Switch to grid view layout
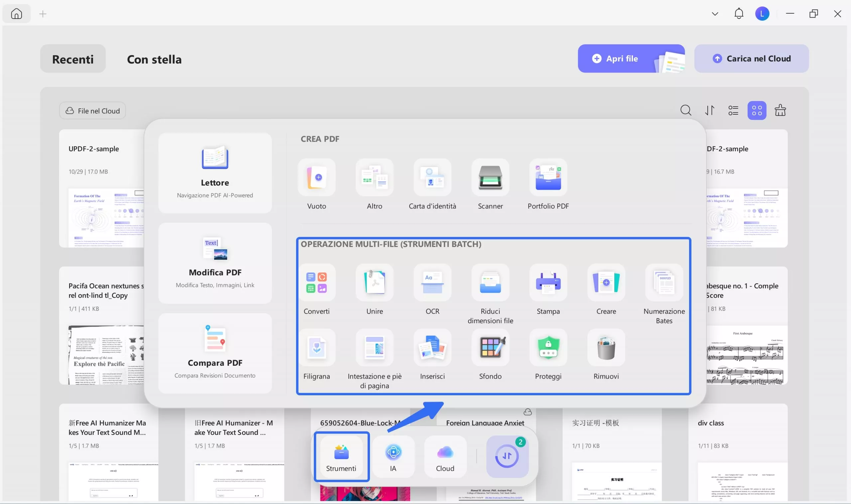 756,110
